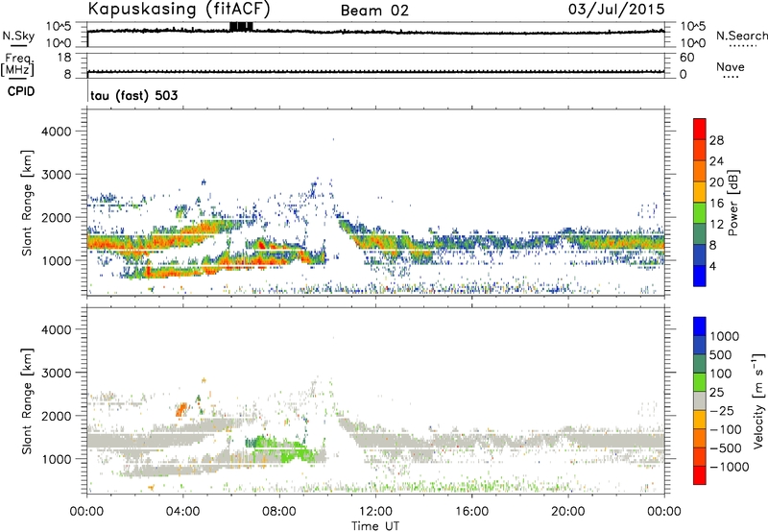Click the '18' frequency axis tick
Viewport: 768px width, 532px height.
coord(64,58)
